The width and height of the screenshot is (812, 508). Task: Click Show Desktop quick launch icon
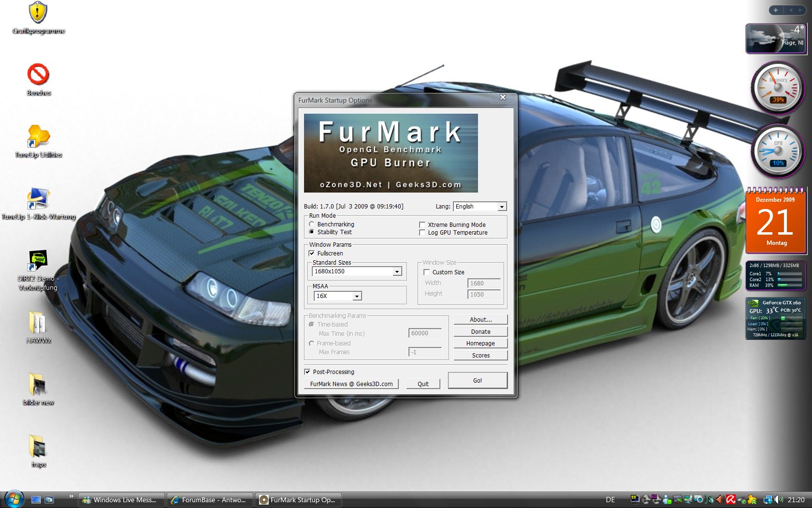pos(36,500)
